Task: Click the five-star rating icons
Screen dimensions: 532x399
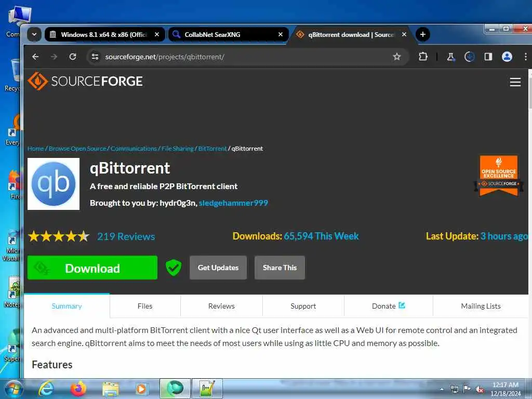Action: [x=58, y=236]
